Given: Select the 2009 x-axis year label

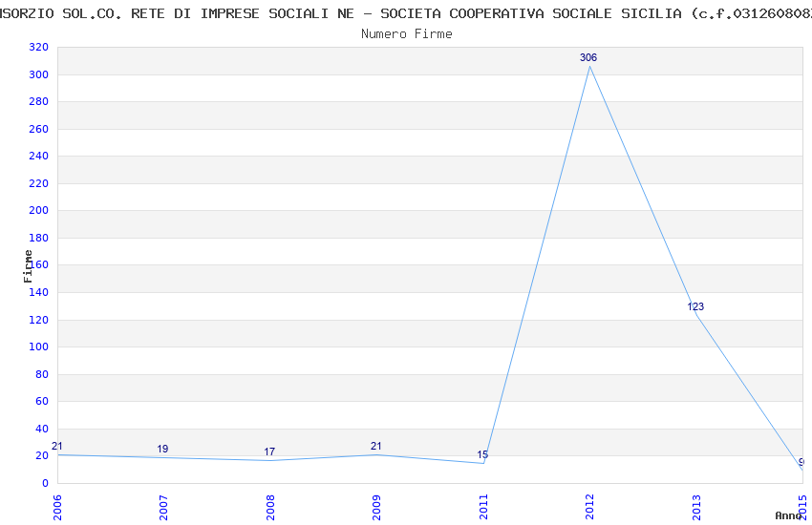Looking at the screenshot, I should coord(376,508).
